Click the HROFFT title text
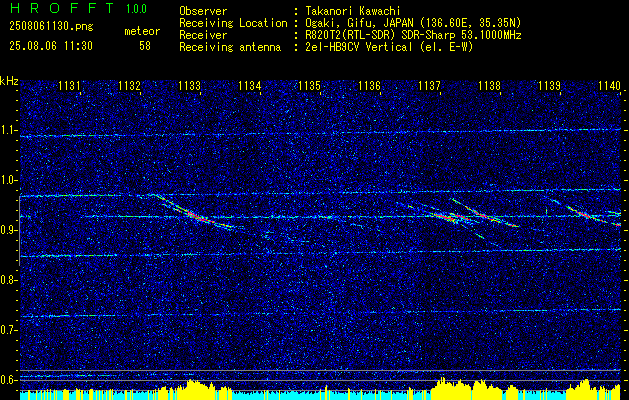Viewport: 629px width, 400px height. (x=62, y=8)
